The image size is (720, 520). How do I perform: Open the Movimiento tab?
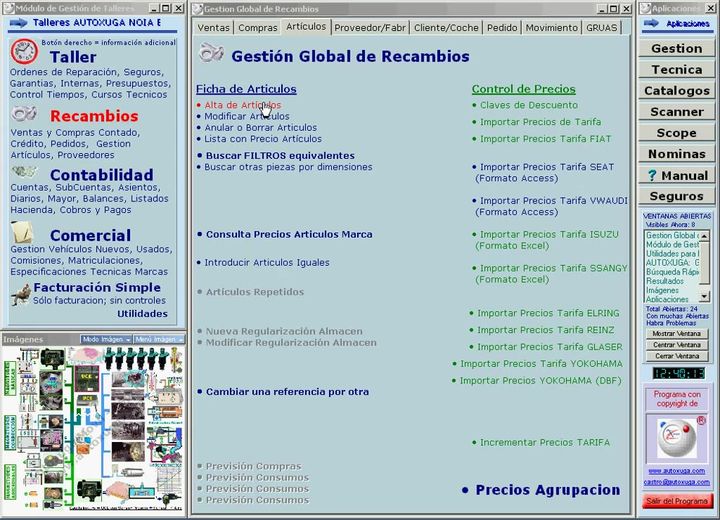click(x=551, y=28)
